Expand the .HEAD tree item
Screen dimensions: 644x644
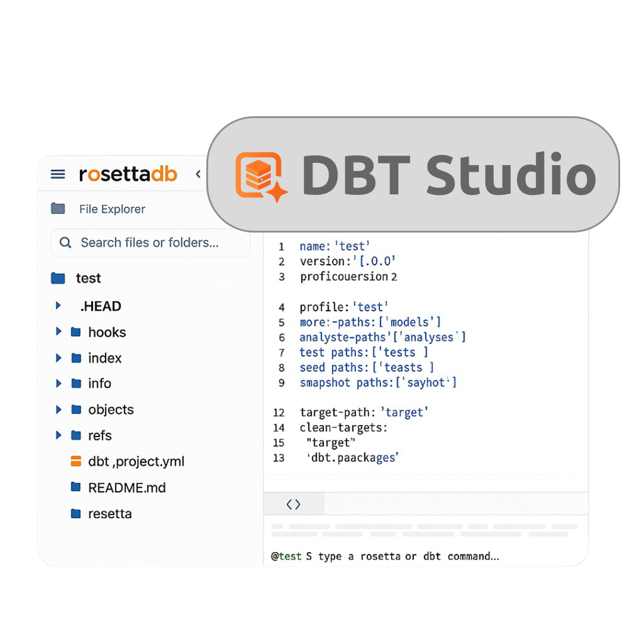pos(58,306)
